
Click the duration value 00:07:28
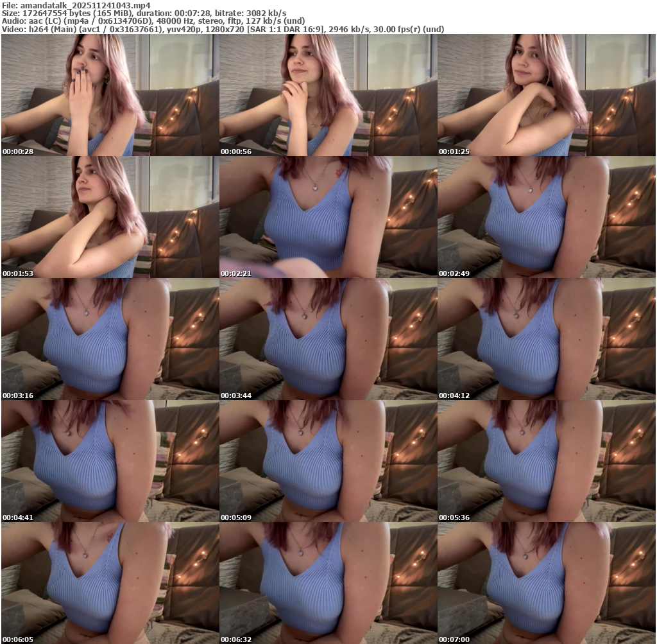click(x=194, y=13)
